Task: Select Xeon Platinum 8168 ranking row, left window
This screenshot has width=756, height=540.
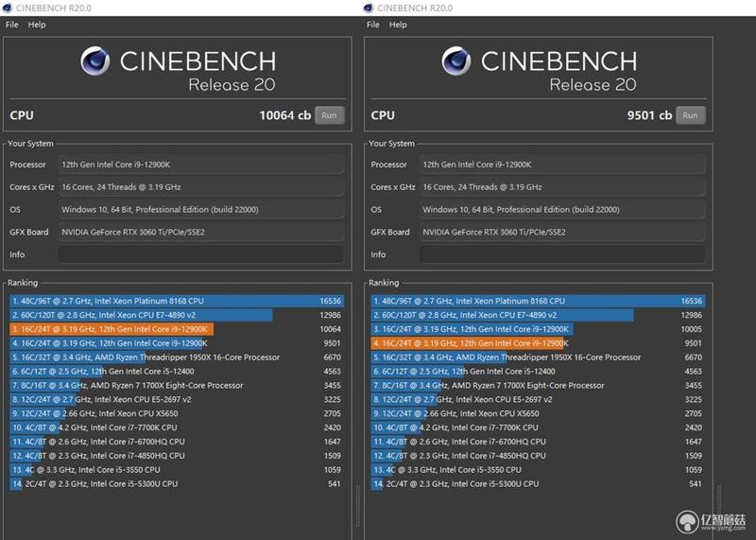Action: pyautogui.click(x=177, y=301)
